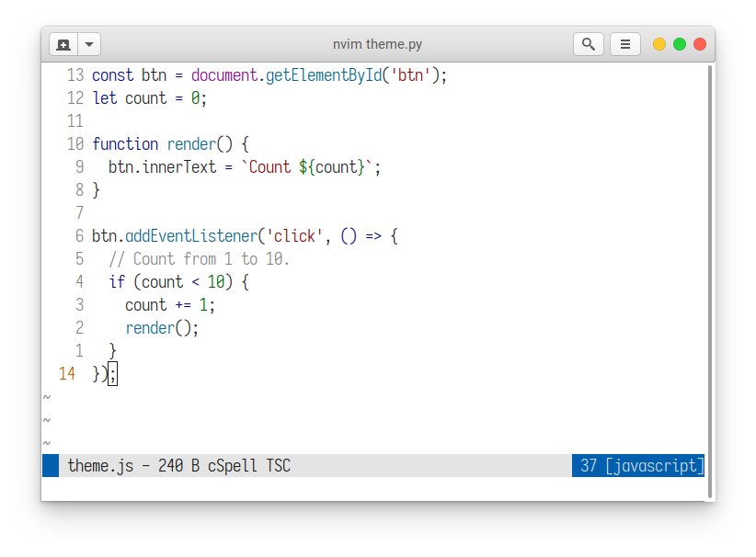Viewport: 756px width, 557px height.
Task: Click 'btn.innerText' assignment text
Action: pyautogui.click(x=162, y=167)
